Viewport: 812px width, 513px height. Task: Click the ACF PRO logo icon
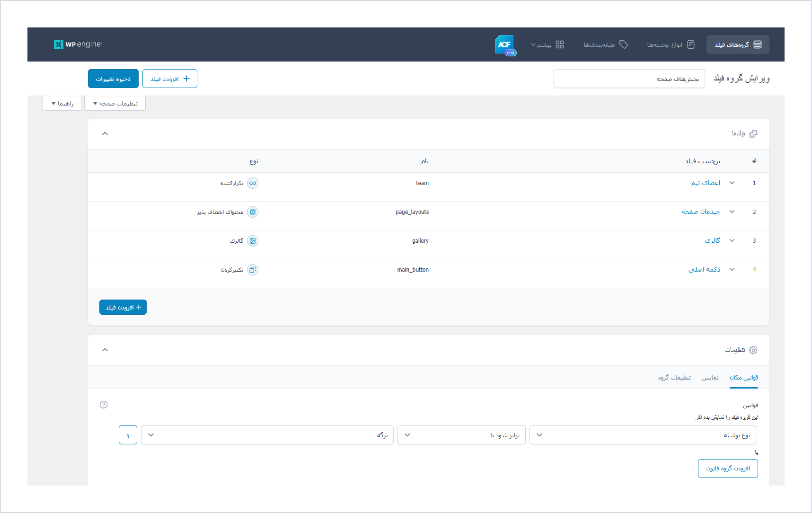pos(505,45)
